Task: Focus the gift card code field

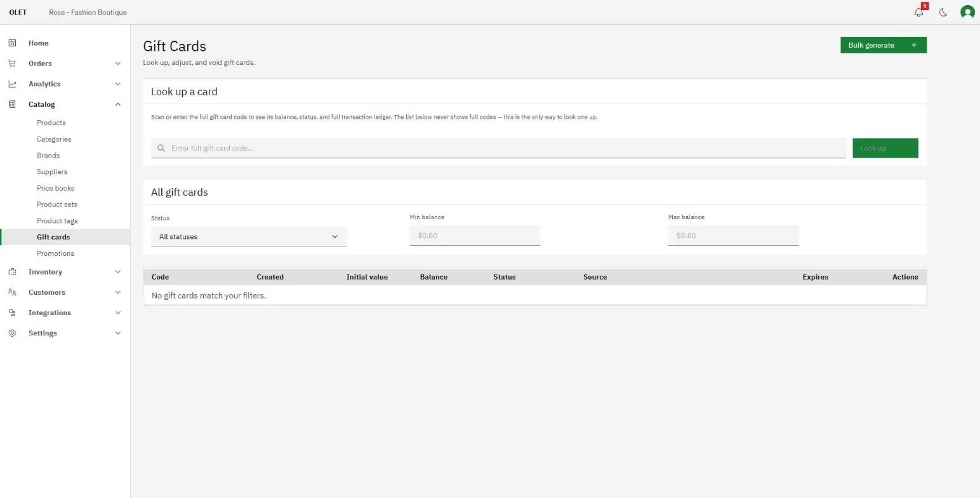Action: 498,148
